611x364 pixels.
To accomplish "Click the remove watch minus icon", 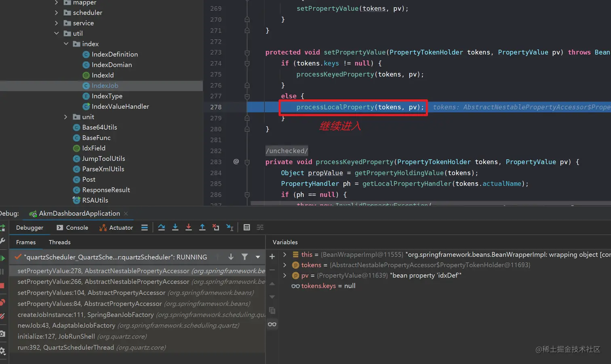I will (x=272, y=270).
